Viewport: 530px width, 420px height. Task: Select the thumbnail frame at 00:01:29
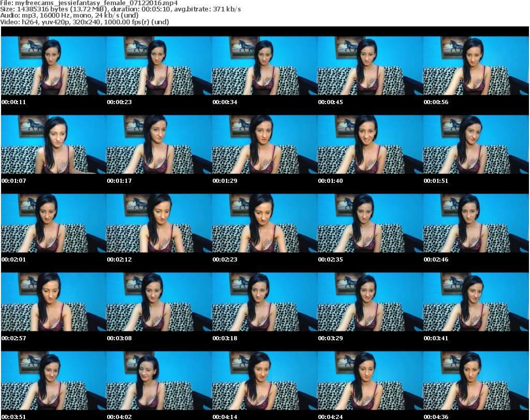point(264,144)
